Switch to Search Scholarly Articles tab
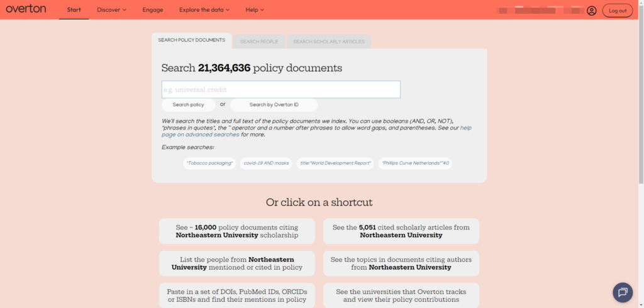Screen dimensions: 644x308 328,41
